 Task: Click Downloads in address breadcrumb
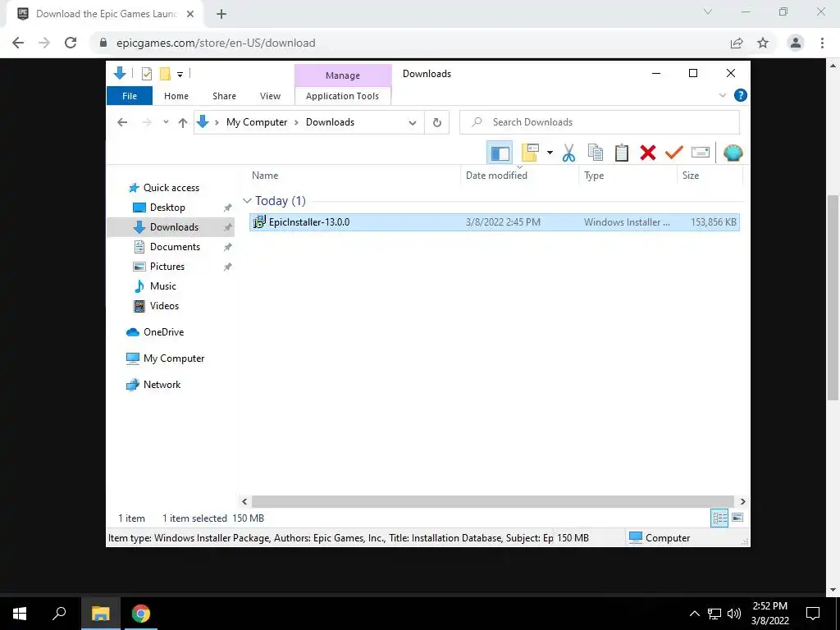coord(330,122)
